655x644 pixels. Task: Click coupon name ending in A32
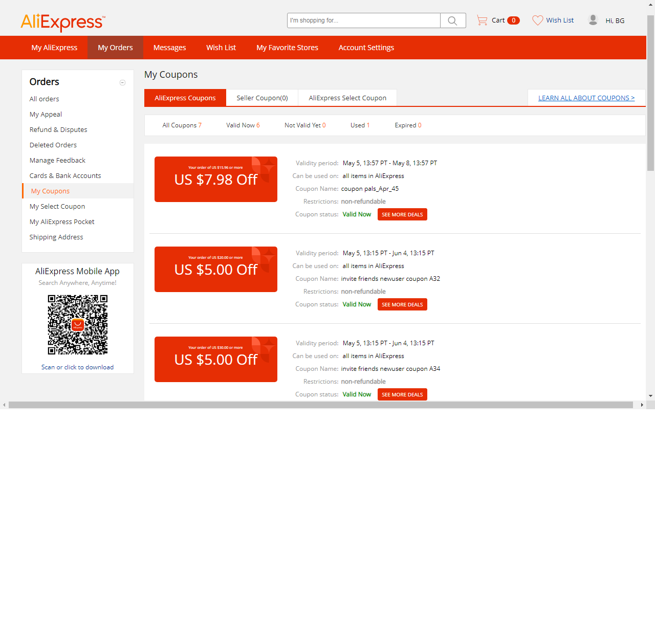click(x=390, y=279)
